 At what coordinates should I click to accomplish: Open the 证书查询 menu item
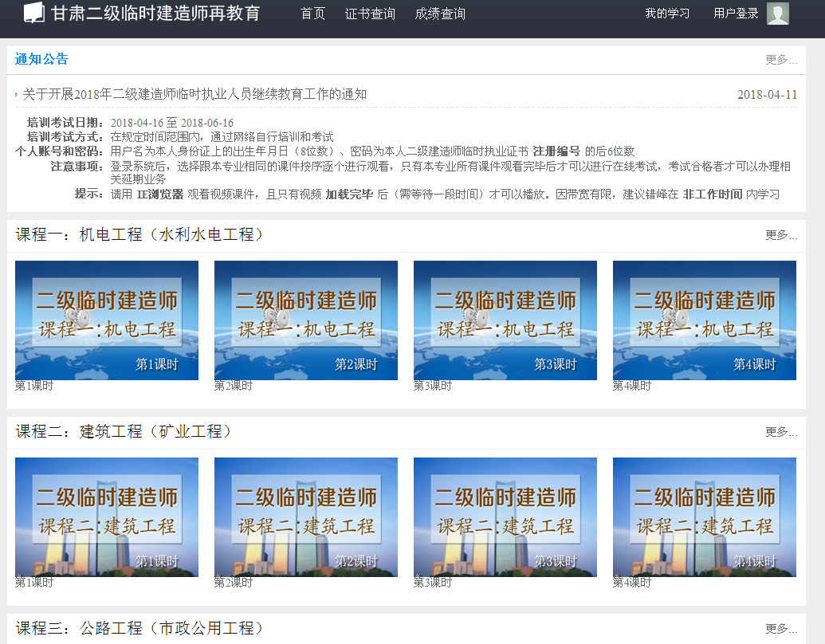[370, 14]
